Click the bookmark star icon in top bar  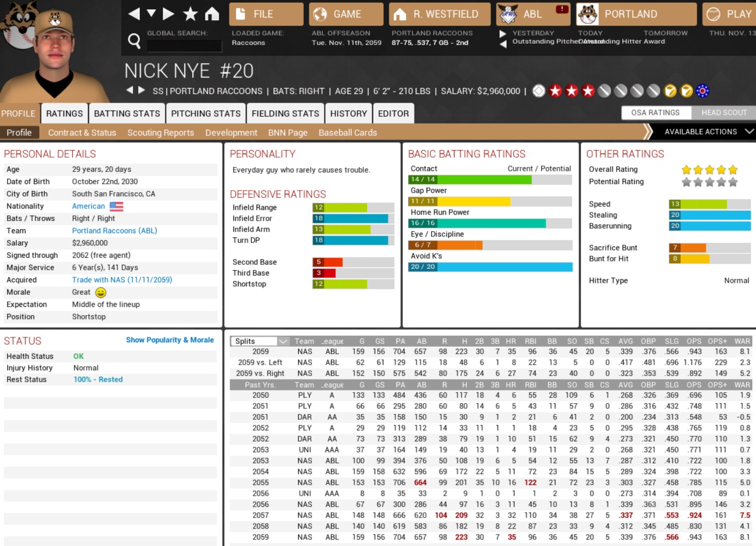[x=191, y=14]
